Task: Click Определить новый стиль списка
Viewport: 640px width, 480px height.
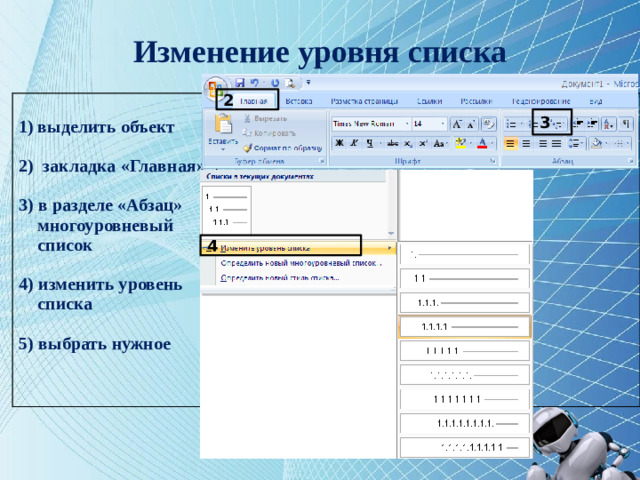Action: [x=280, y=278]
